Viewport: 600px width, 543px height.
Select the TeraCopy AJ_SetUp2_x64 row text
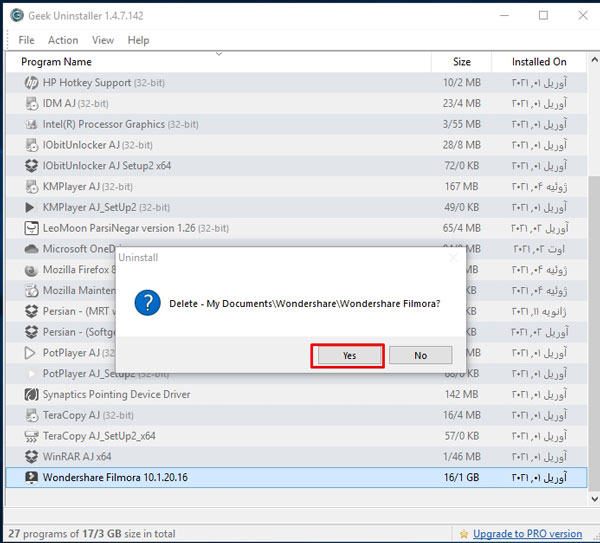(x=99, y=436)
